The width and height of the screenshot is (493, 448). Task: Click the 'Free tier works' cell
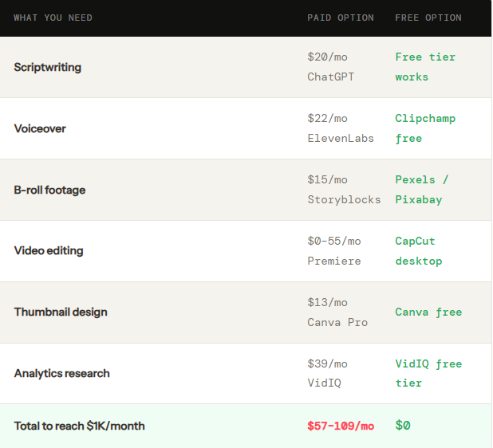(425, 67)
